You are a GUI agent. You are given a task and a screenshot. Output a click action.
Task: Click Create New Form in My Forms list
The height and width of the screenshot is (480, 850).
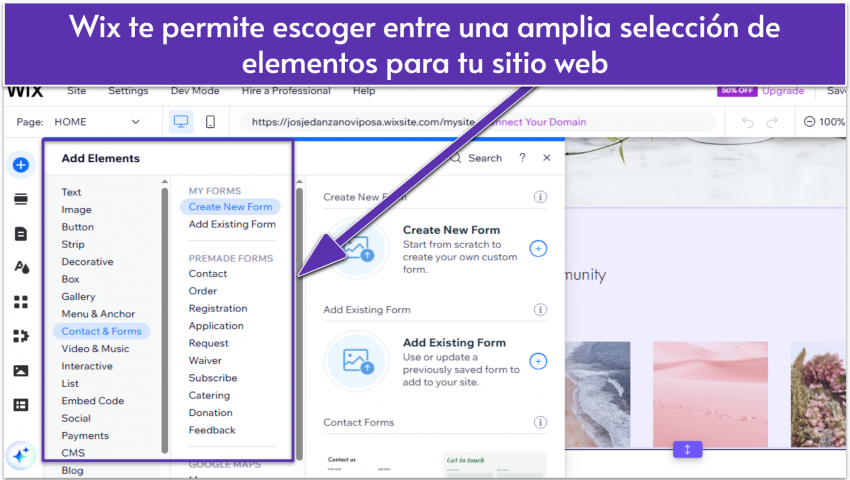coord(230,207)
